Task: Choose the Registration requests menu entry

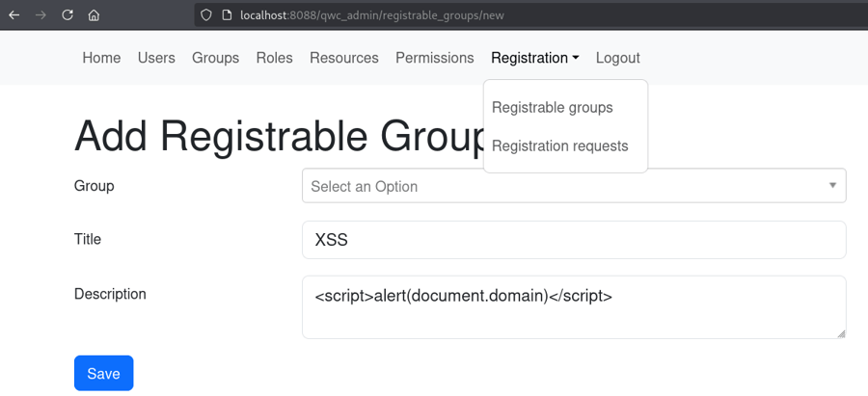Action: [559, 146]
